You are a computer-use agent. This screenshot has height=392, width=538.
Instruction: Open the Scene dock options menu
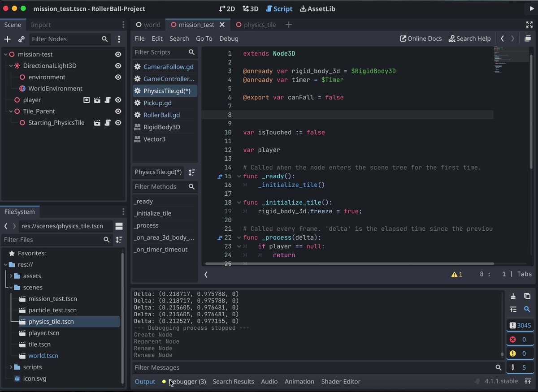pos(123,25)
